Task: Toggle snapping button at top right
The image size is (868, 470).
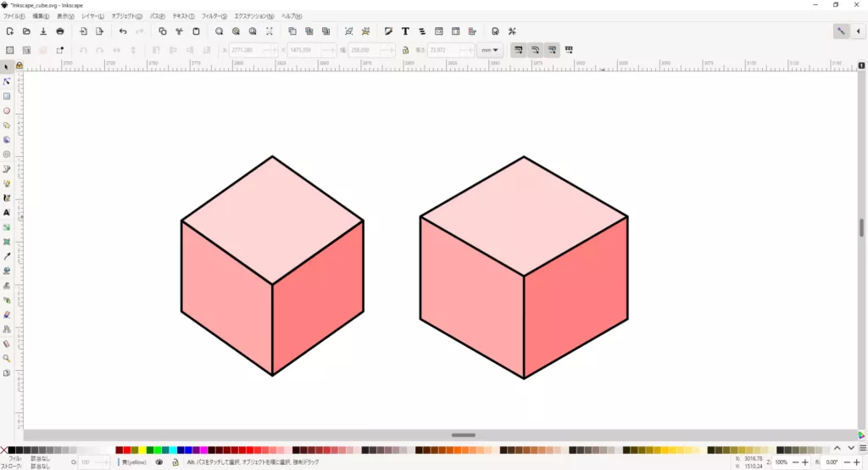Action: [x=841, y=31]
